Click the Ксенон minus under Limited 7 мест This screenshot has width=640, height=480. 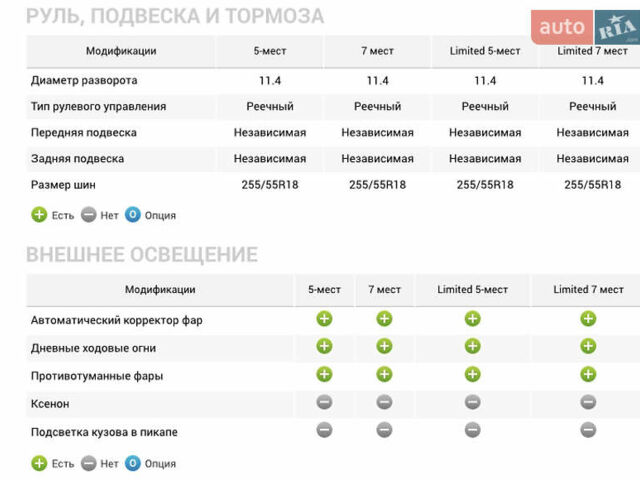[588, 402]
